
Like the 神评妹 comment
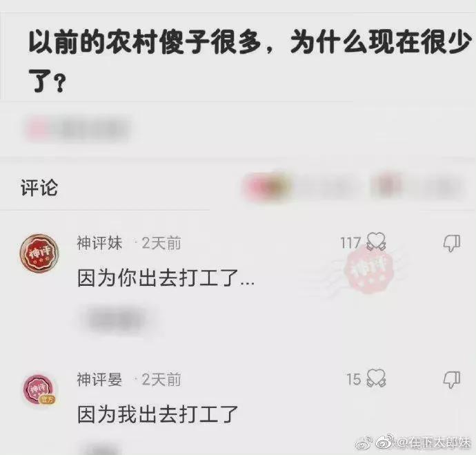[376, 242]
